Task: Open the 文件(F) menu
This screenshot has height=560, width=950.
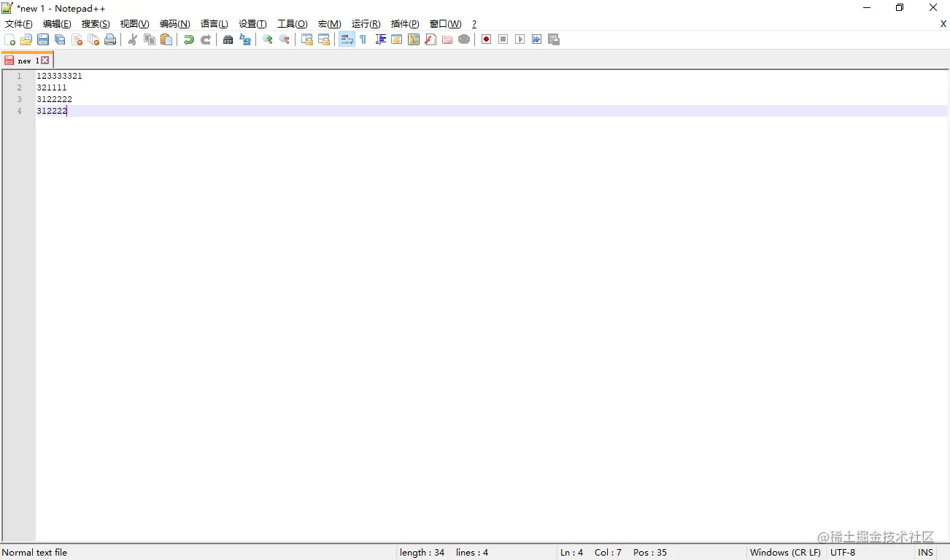Action: [18, 23]
